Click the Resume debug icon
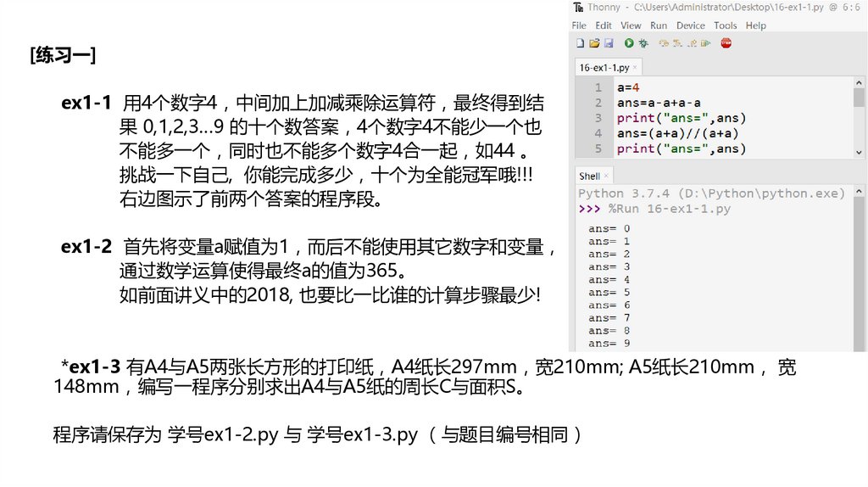 click(x=705, y=43)
